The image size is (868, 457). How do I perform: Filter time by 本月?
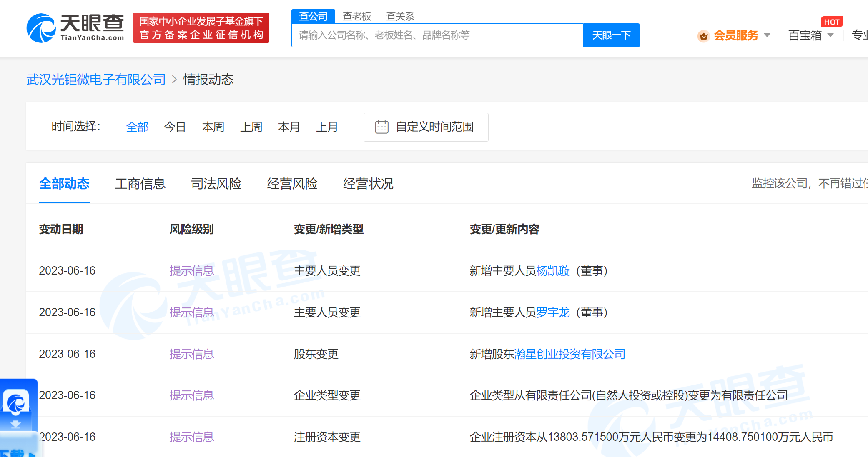(x=289, y=127)
